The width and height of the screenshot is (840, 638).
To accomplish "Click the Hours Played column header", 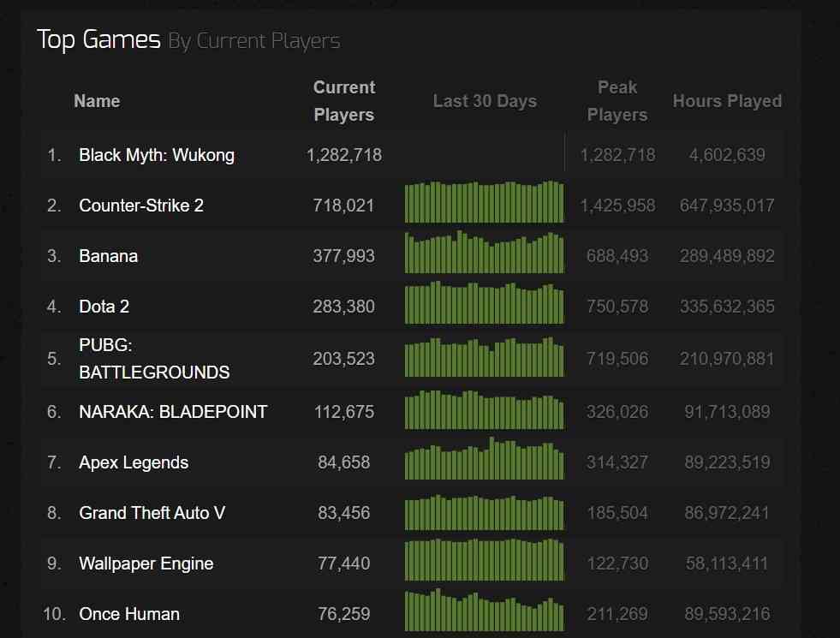I will click(x=727, y=101).
